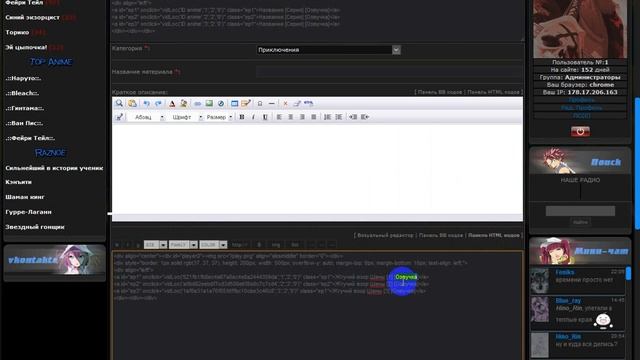Click the HTML source icon
640x360 pixels.
coord(309,103)
